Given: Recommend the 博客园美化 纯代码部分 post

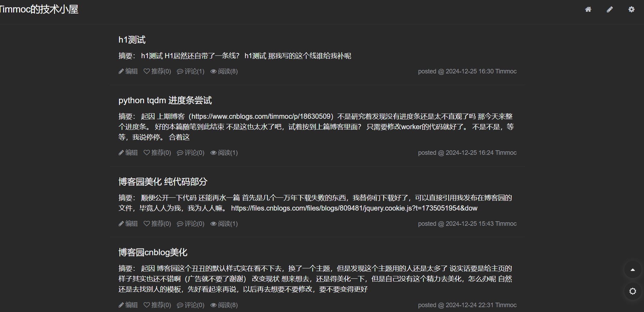Looking at the screenshot, I should (157, 224).
